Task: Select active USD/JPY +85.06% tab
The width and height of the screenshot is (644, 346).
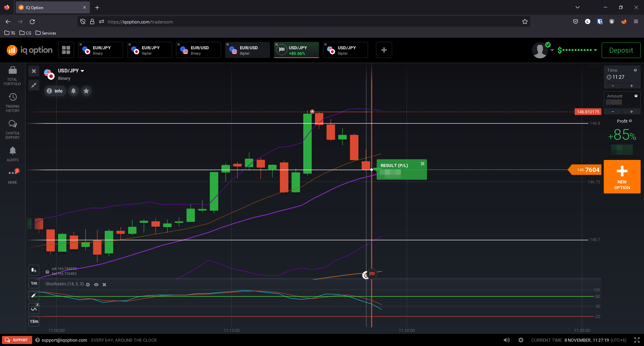Action: click(x=297, y=50)
